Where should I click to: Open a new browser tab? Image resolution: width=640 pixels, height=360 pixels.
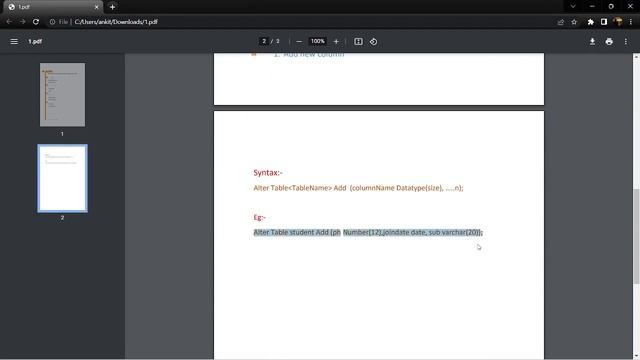point(112,7)
